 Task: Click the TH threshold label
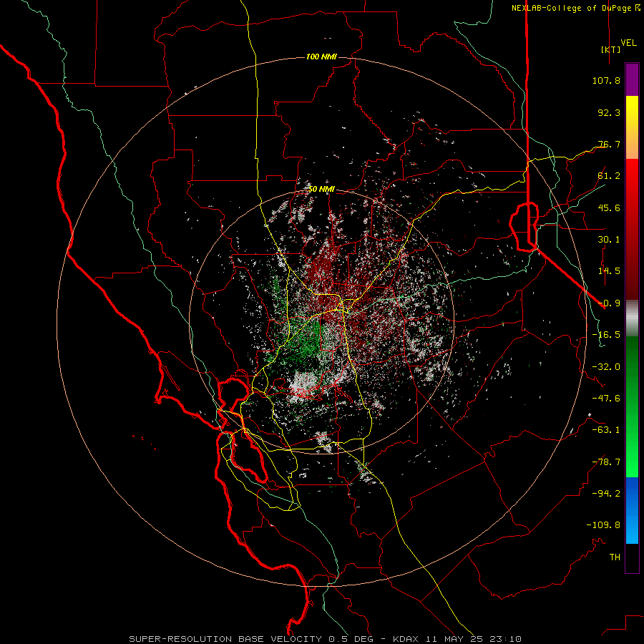click(615, 557)
